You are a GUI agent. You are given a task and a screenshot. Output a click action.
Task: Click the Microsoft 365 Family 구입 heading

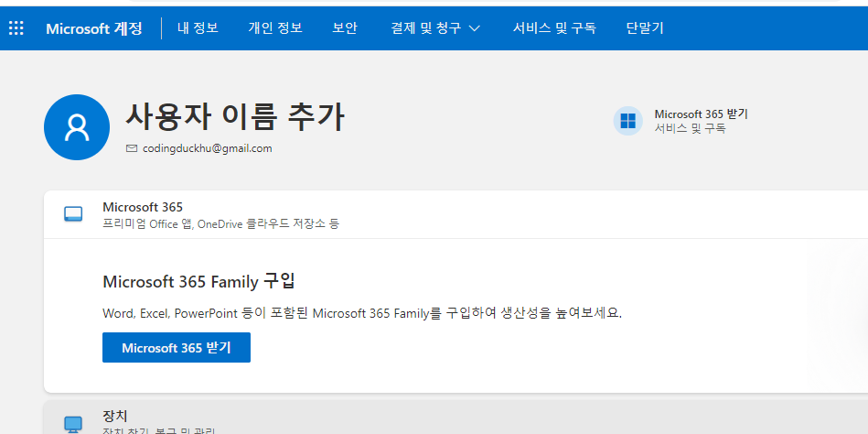point(198,282)
